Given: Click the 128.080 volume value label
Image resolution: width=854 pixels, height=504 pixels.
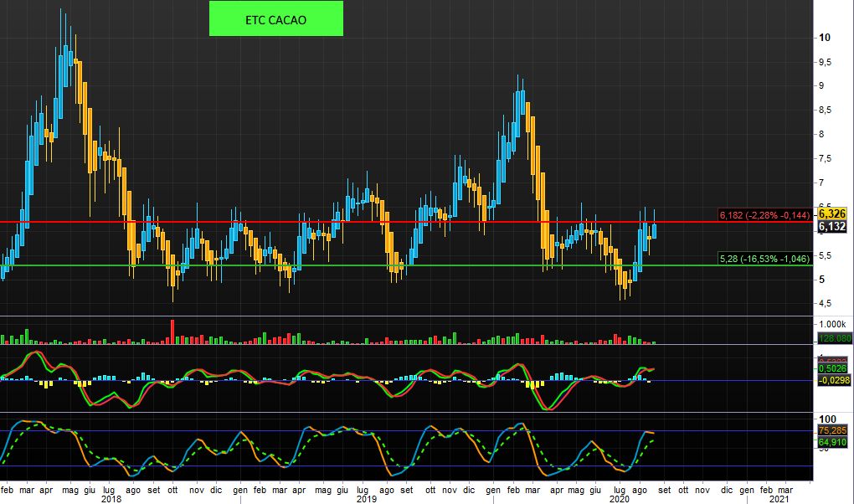Looking at the screenshot, I should pyautogui.click(x=834, y=338).
